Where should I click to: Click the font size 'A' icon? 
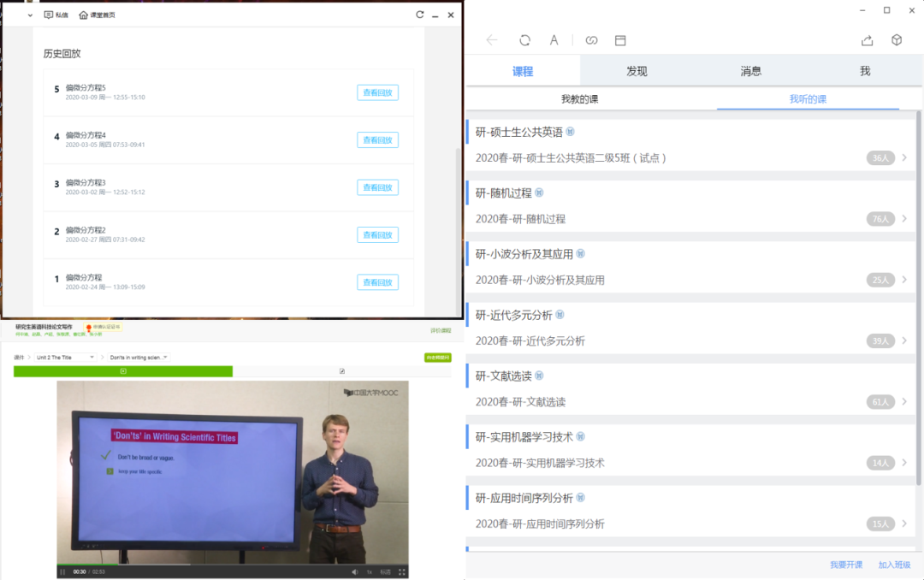[554, 40]
